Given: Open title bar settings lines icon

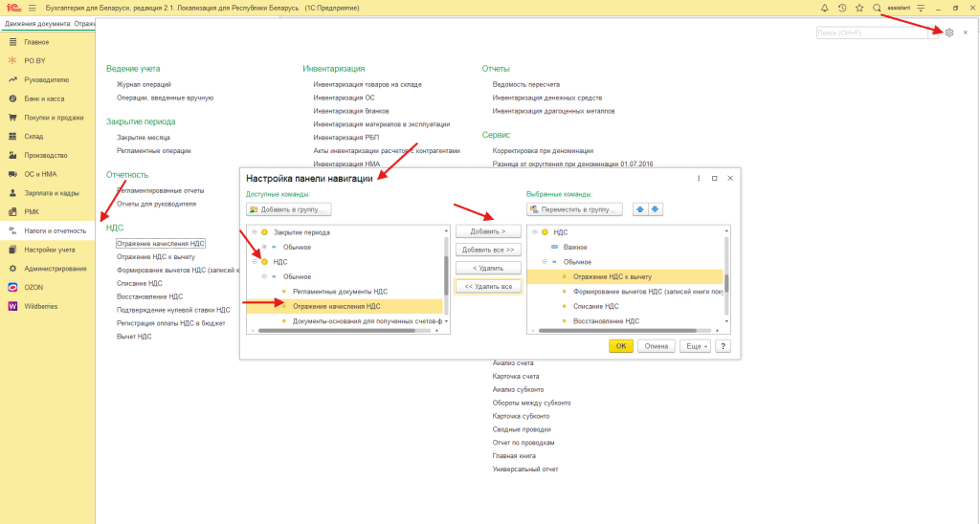Looking at the screenshot, I should pyautogui.click(x=921, y=8).
